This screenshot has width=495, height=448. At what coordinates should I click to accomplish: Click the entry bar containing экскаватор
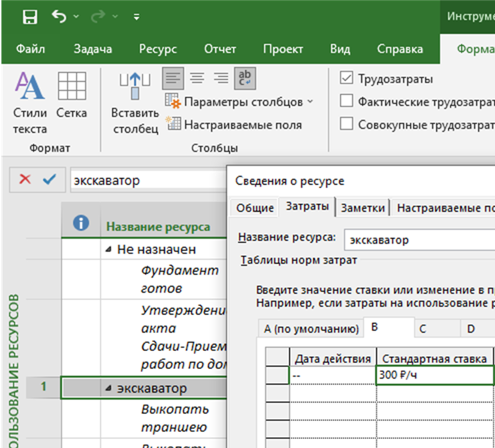coord(149,180)
